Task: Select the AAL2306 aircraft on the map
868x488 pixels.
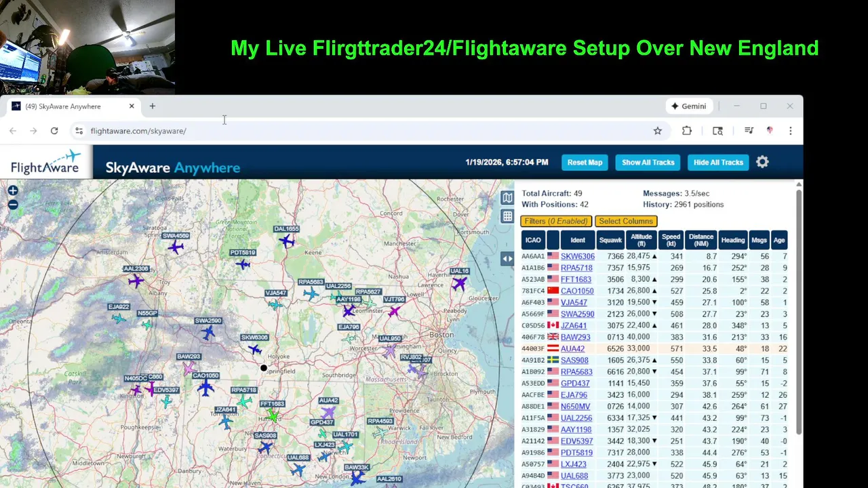Action: click(136, 280)
